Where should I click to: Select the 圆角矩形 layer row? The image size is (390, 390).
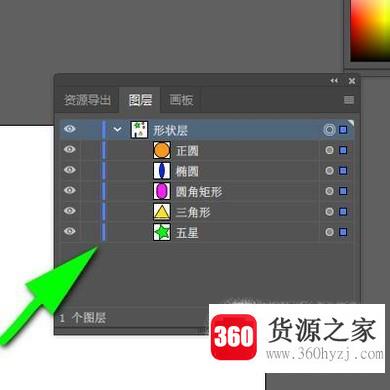[x=207, y=191]
